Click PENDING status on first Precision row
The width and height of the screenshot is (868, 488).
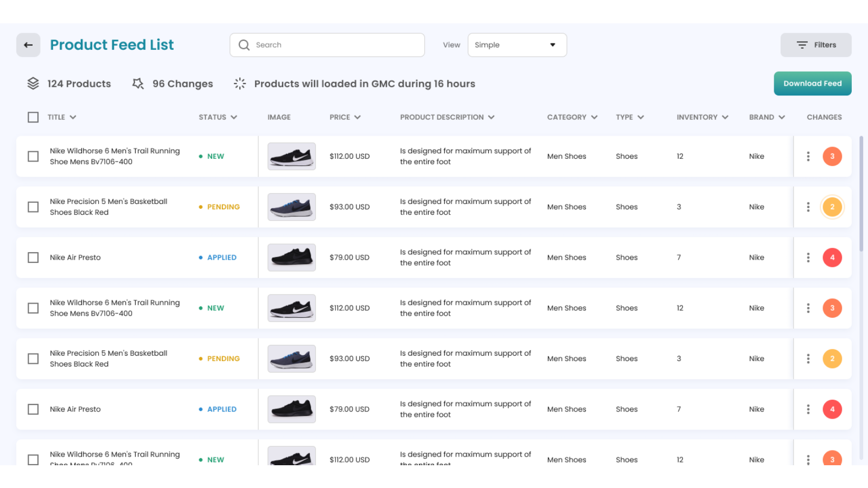click(x=219, y=207)
